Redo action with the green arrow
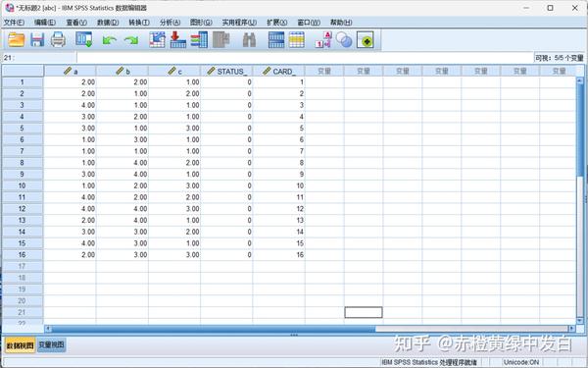The width and height of the screenshot is (588, 368). [x=131, y=40]
